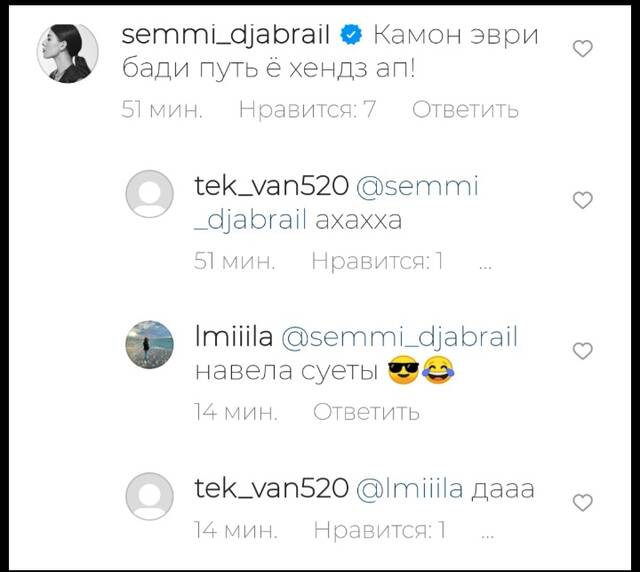Open @lmiiila mention in last reply
This screenshot has width=640, height=572.
click(409, 488)
